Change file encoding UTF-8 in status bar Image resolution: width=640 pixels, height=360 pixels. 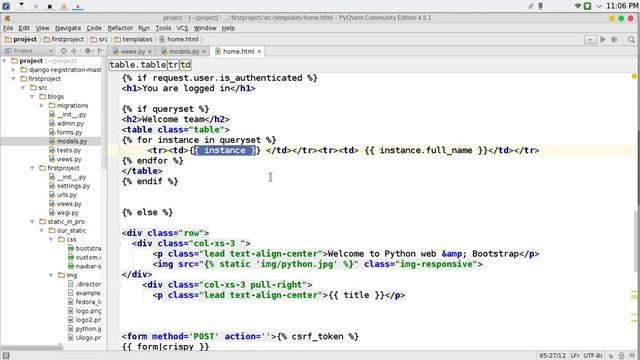click(x=593, y=356)
